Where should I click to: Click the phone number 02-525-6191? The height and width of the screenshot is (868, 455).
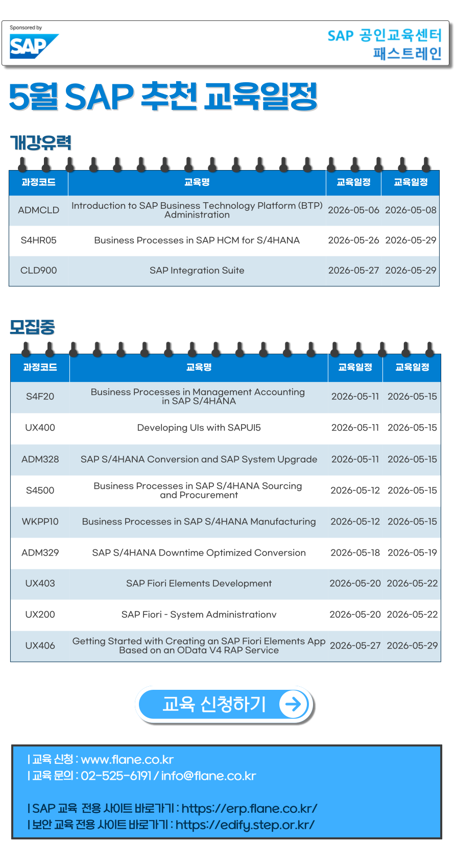click(116, 776)
